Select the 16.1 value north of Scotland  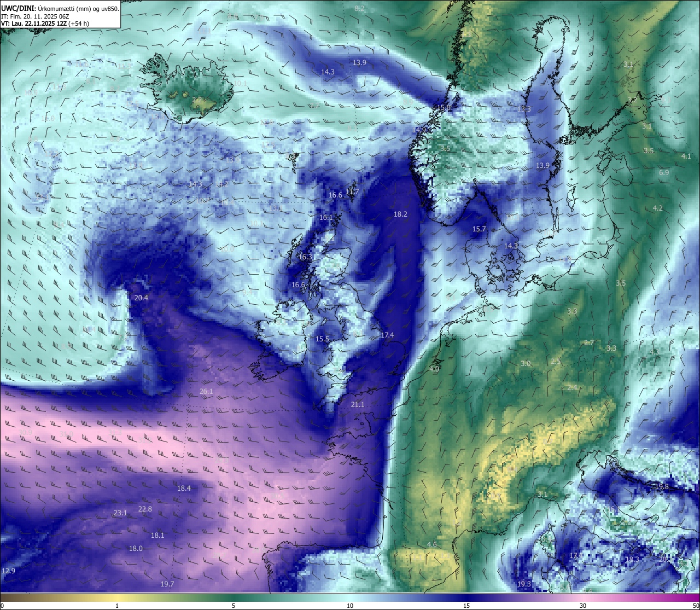(x=326, y=217)
